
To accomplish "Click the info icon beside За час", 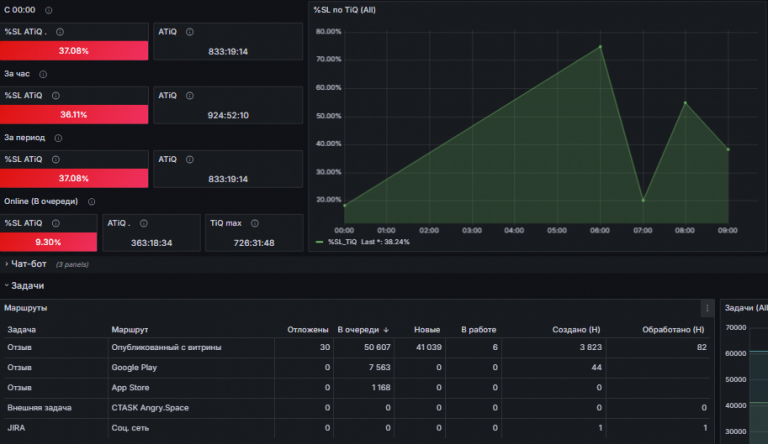I will (x=43, y=74).
